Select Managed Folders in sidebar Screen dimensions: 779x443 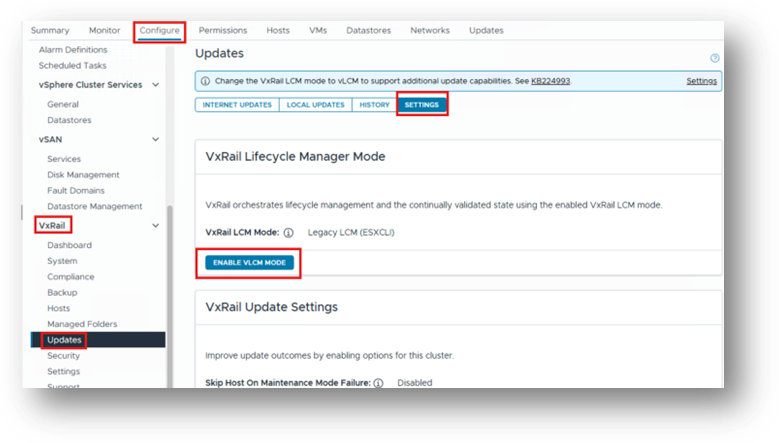pyautogui.click(x=82, y=324)
